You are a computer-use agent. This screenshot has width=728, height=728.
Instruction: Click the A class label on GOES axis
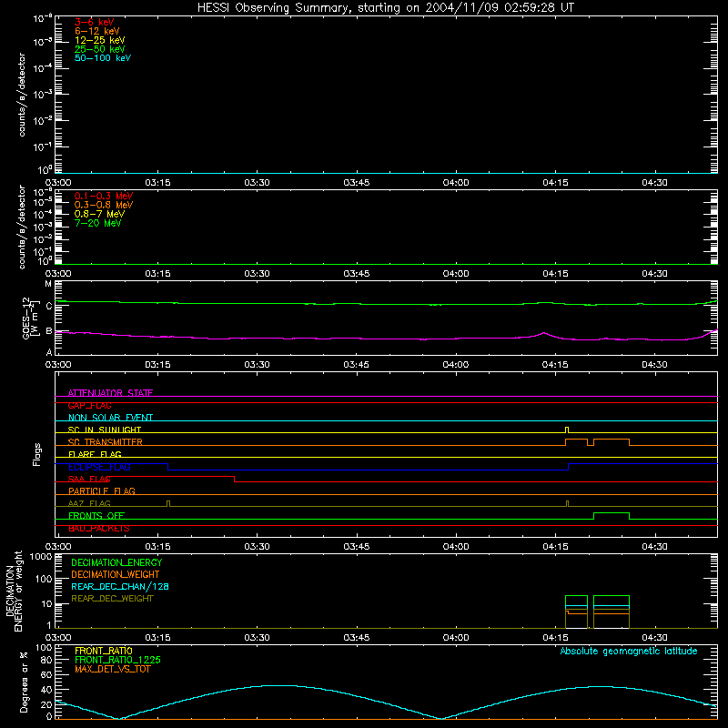point(49,352)
